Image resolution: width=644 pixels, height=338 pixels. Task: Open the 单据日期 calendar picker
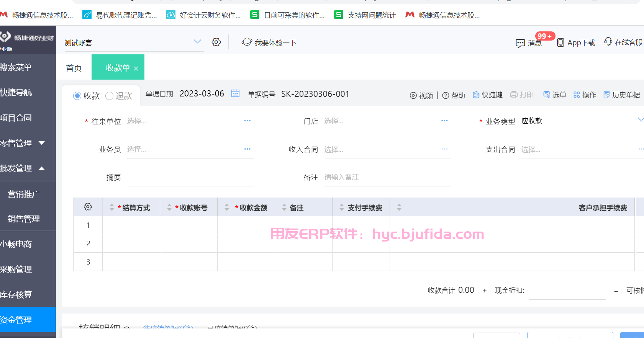tap(235, 93)
